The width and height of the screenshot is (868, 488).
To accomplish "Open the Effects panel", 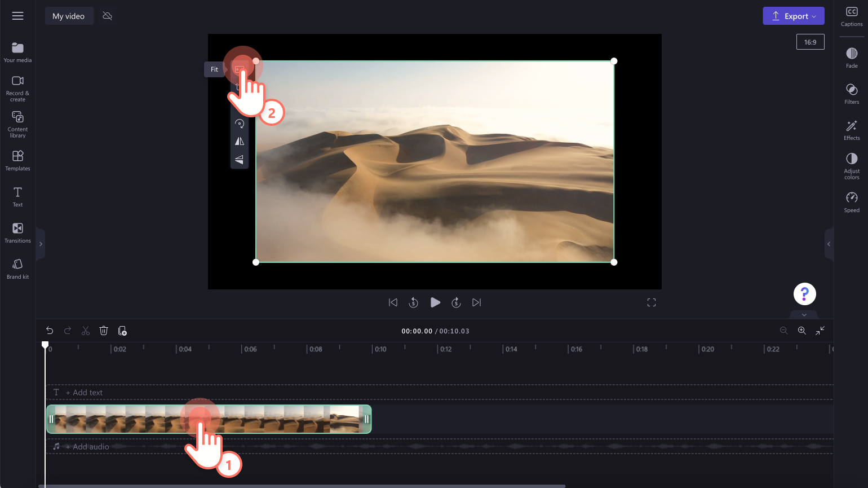I will tap(852, 130).
